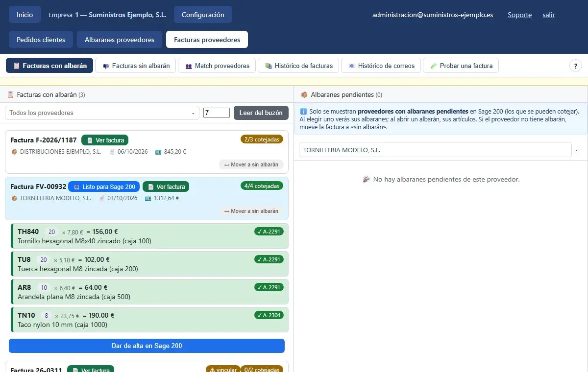The height and width of the screenshot is (372, 588).
Task: Click the 0/2 cotejadas badge on Factura 26-0311
Action: click(262, 370)
